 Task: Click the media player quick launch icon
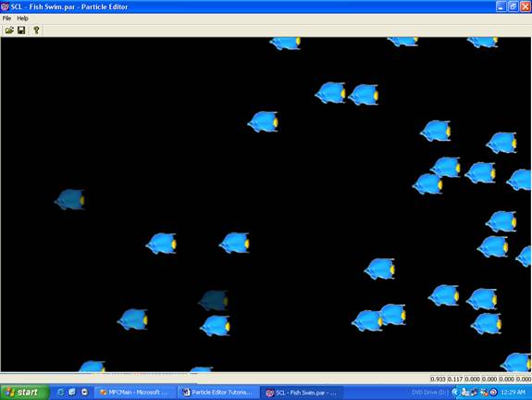84,393
